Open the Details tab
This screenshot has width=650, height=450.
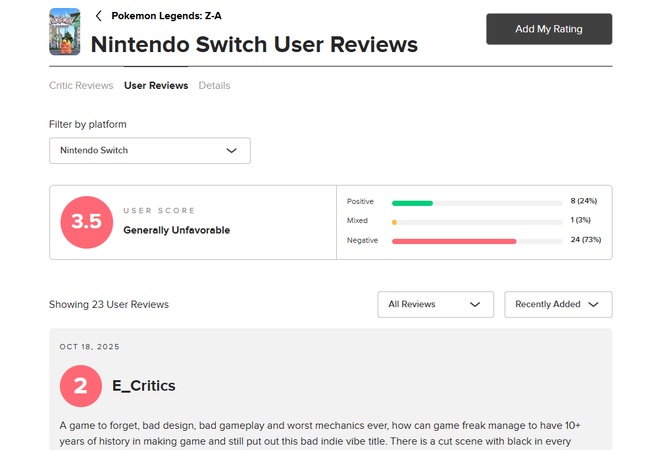click(x=214, y=86)
